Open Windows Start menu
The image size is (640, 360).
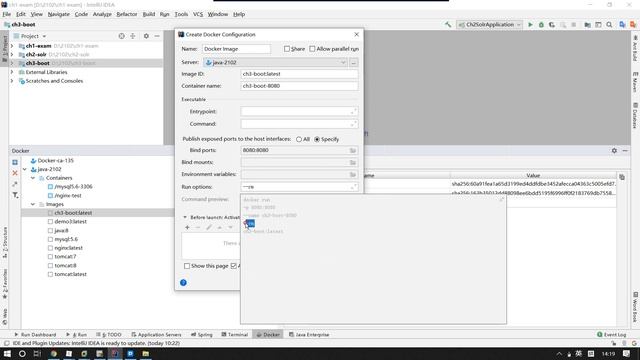(x=7, y=353)
